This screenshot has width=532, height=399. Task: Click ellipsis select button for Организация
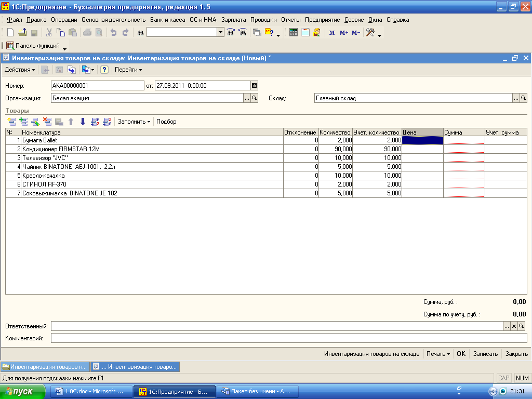point(247,98)
